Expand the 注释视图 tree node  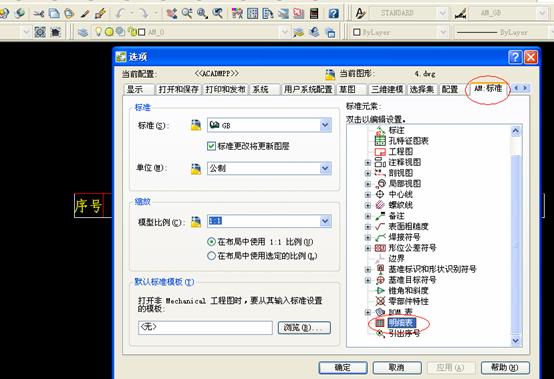pyautogui.click(x=368, y=163)
